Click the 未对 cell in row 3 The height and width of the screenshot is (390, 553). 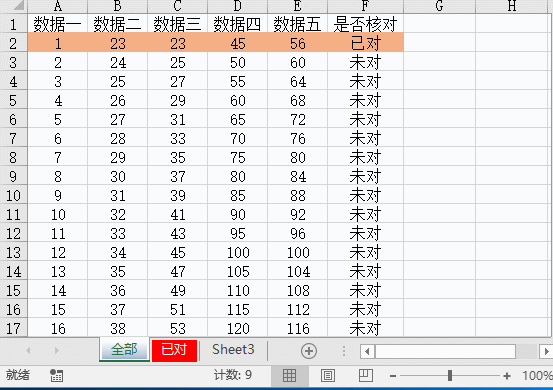click(365, 62)
